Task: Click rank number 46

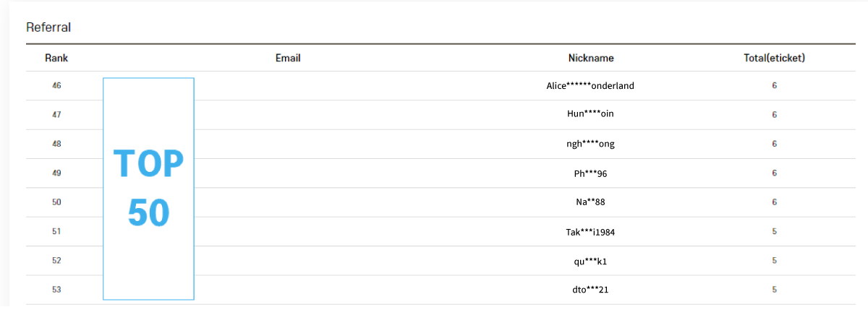Action: click(x=56, y=85)
